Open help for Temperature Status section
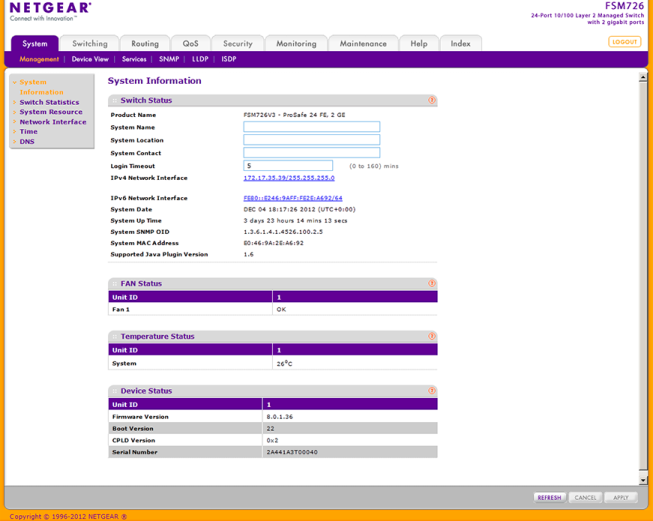Viewport: 653px width, 521px height. (431, 336)
